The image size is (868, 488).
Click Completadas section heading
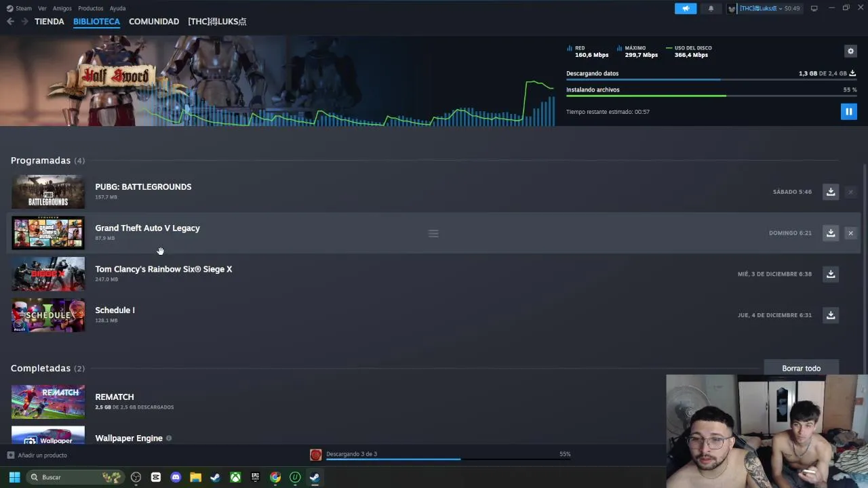(41, 368)
